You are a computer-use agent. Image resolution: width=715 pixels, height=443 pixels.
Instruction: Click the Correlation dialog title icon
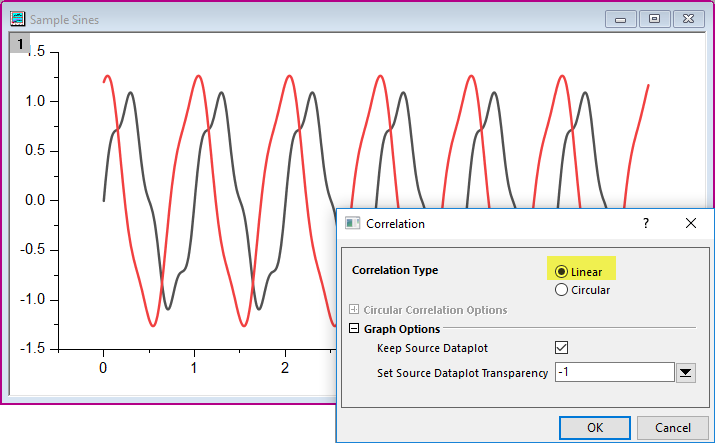point(352,224)
